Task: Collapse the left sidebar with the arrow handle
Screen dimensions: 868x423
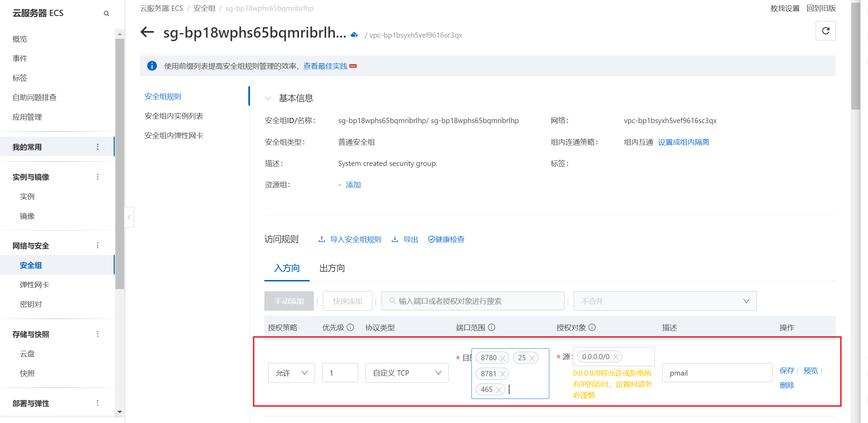Action: [129, 217]
